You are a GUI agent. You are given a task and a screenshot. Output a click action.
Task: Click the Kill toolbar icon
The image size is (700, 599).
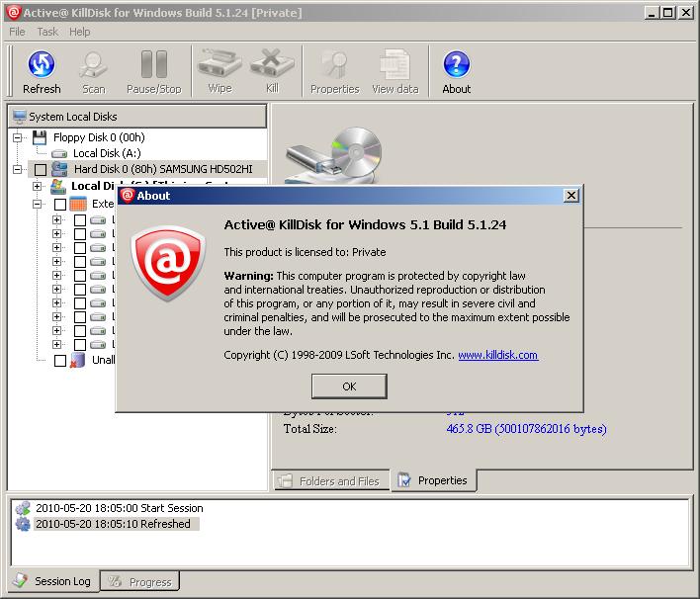point(272,63)
